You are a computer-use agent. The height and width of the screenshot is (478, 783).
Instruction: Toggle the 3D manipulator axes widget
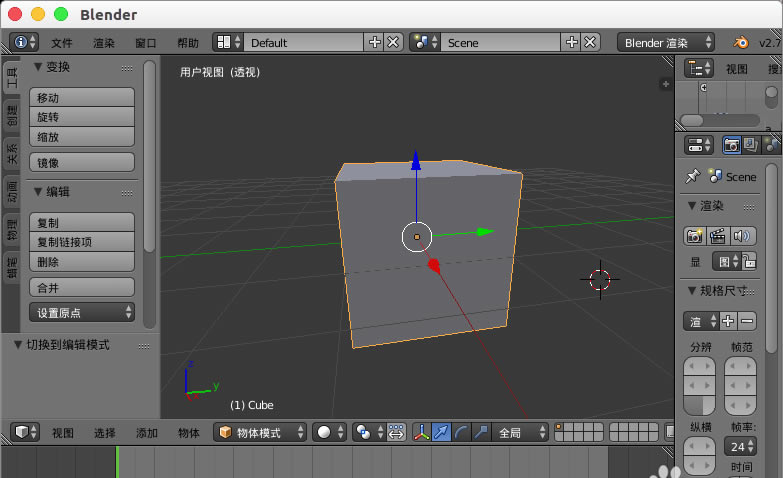point(421,433)
